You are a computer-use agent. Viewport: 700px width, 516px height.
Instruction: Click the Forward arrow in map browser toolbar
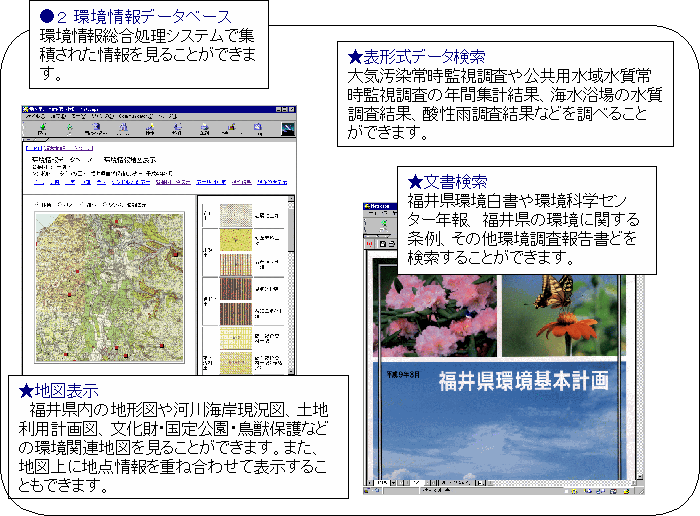(69, 128)
